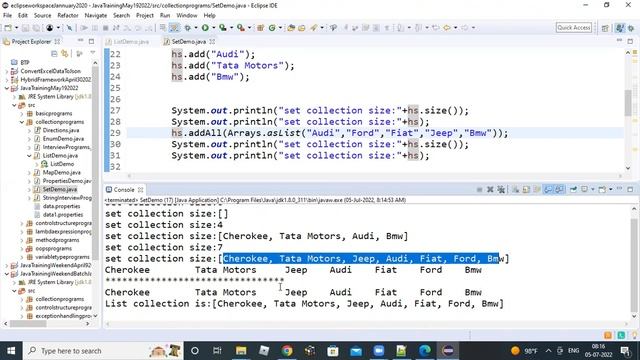This screenshot has height=360, width=640.
Task: Click the Debug perspective icon at top right
Action: pyautogui.click(x=631, y=28)
